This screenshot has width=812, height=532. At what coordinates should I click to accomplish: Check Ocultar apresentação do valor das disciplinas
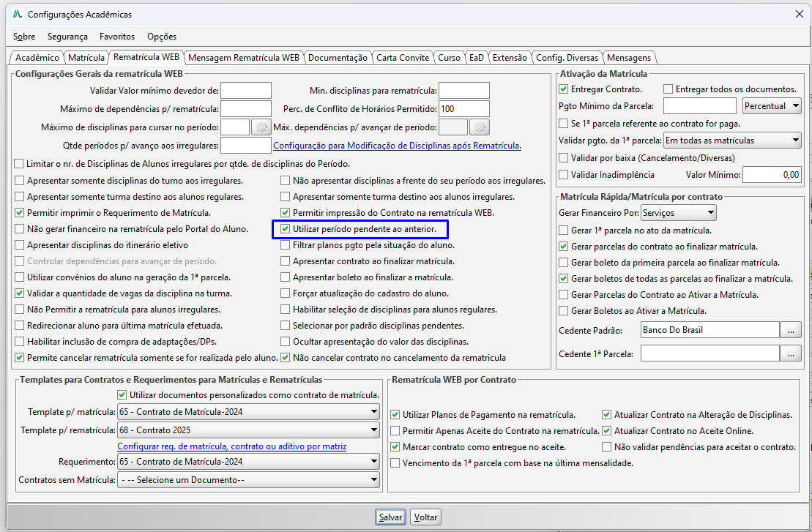[285, 342]
